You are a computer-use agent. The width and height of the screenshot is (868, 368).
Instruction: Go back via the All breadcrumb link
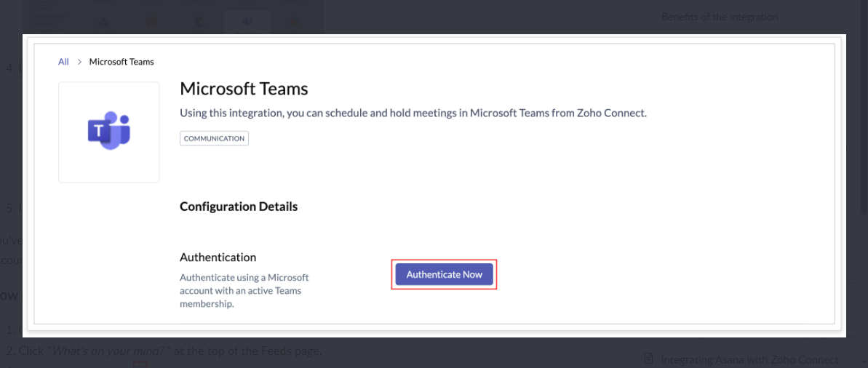point(63,62)
